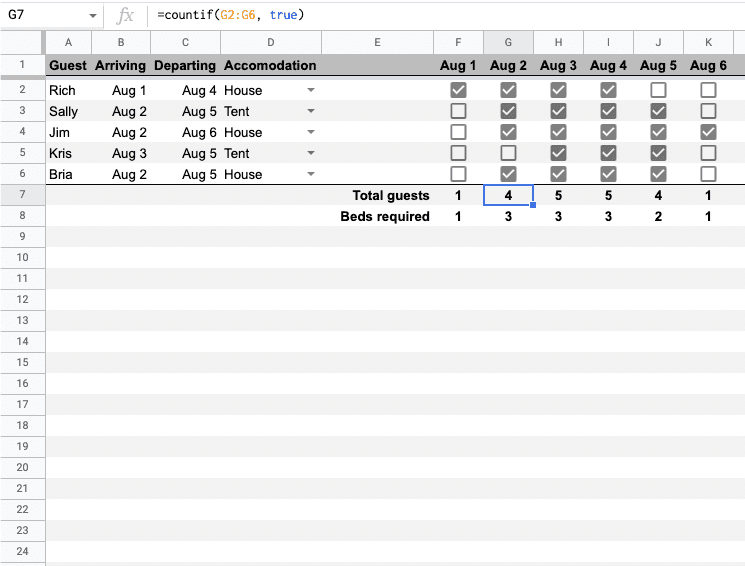Uncheck Jim's Aug 6 checkbox

[708, 132]
